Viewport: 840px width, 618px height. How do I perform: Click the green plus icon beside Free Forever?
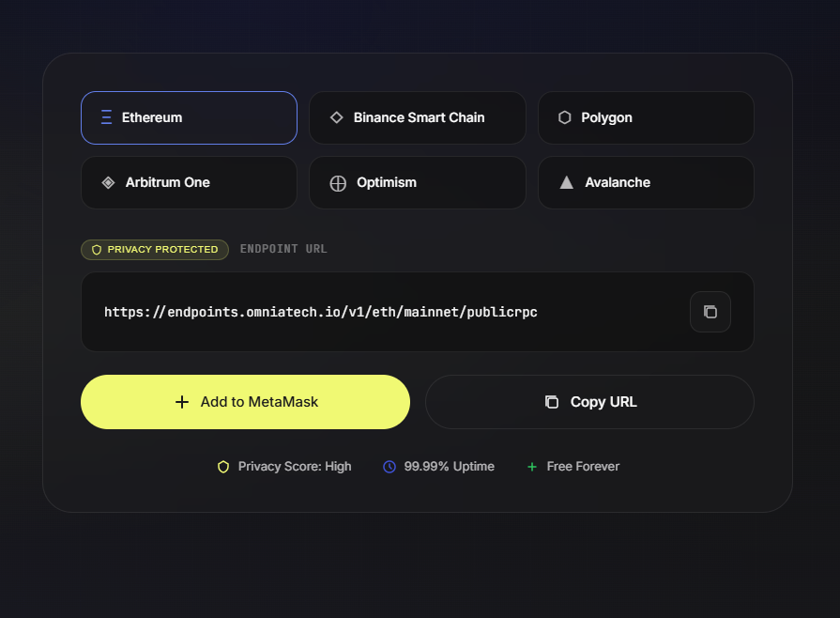click(532, 467)
